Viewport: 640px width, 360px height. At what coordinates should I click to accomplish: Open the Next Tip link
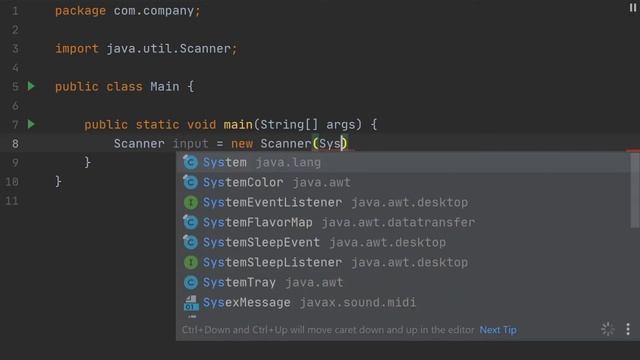click(498, 330)
